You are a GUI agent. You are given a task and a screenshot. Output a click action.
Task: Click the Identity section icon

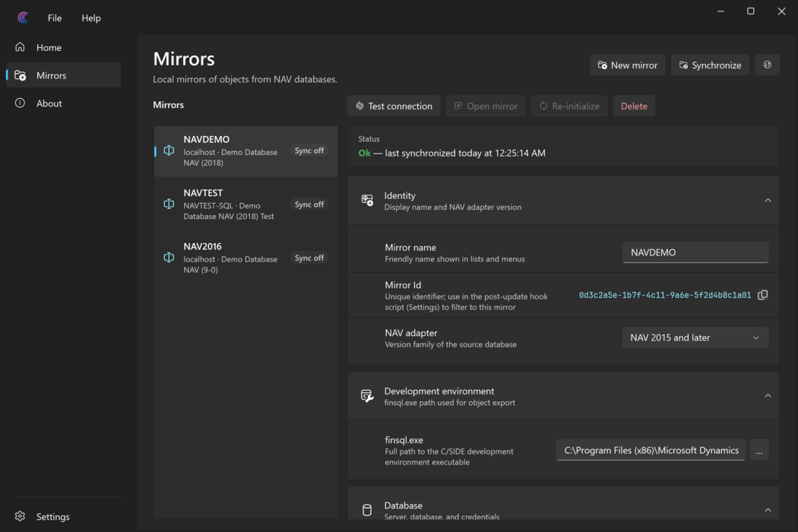367,200
